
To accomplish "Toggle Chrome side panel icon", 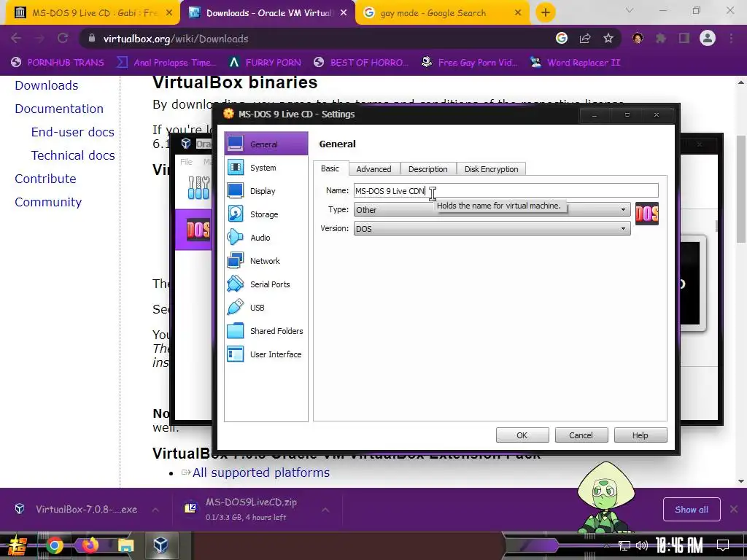I will point(684,39).
